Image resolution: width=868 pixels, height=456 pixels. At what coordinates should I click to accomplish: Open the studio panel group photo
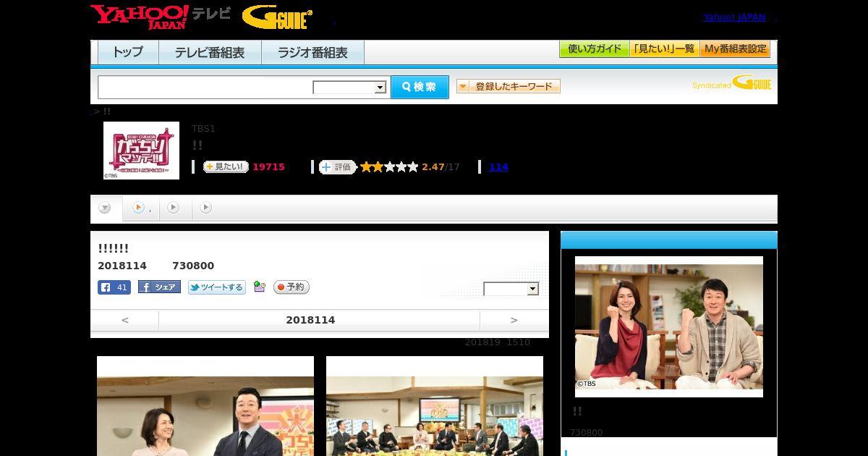tap(435, 406)
